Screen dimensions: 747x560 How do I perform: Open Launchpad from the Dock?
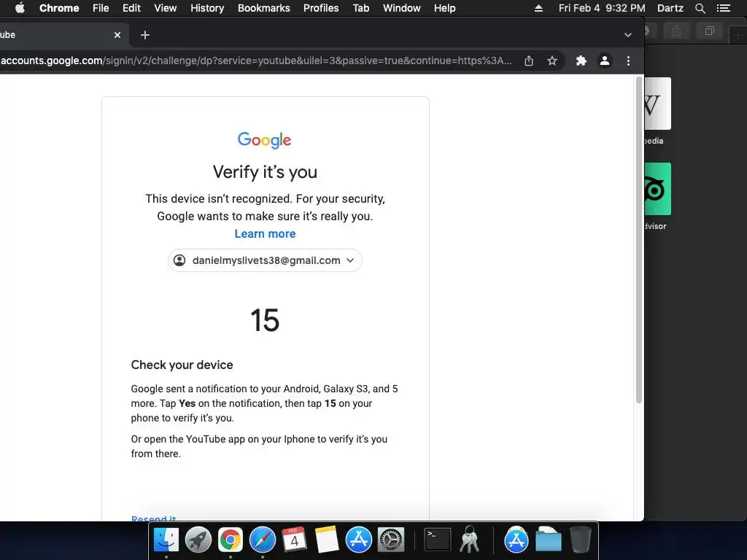(198, 540)
